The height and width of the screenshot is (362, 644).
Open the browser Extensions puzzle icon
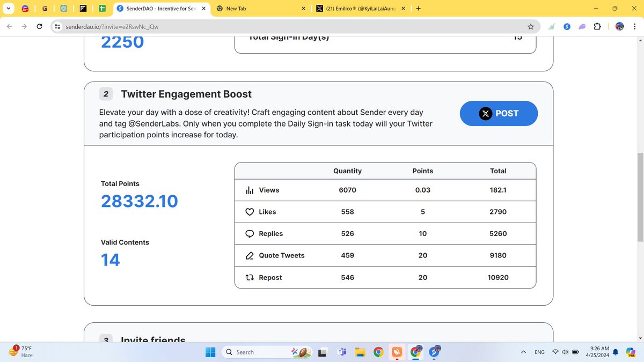(x=597, y=27)
